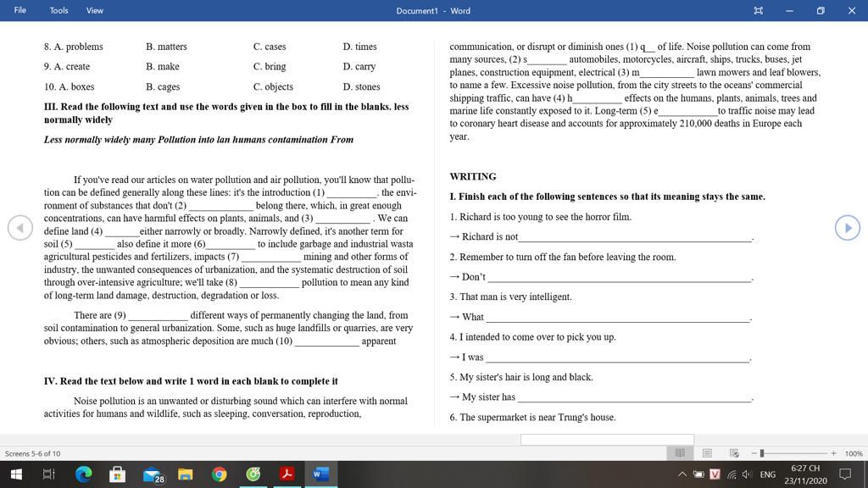Click option 'C. cases'
The height and width of the screenshot is (488, 868).
(x=270, y=47)
